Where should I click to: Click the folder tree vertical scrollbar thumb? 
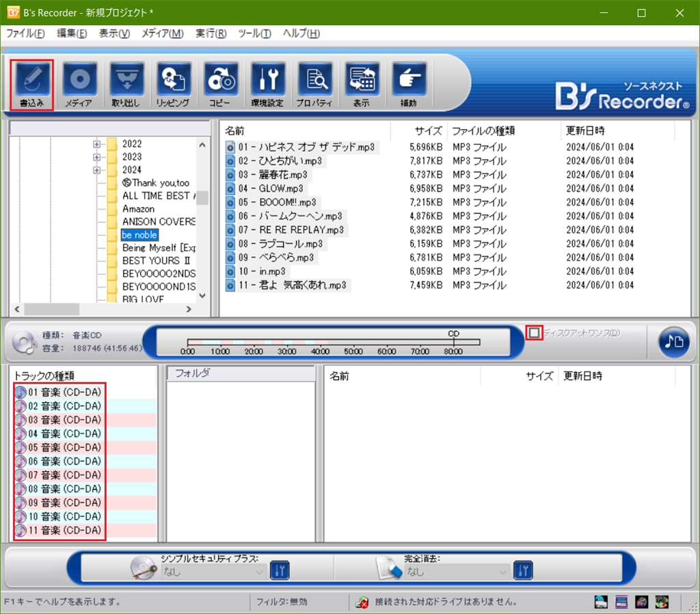pos(202,198)
